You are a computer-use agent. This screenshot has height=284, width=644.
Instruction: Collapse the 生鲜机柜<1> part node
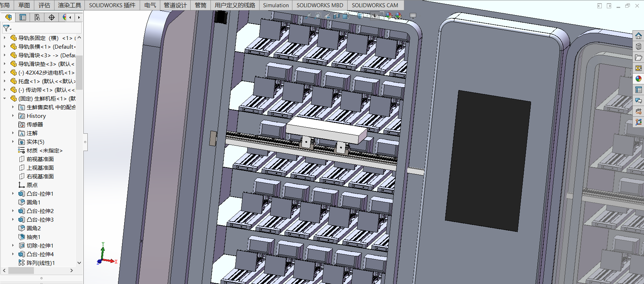(5, 98)
